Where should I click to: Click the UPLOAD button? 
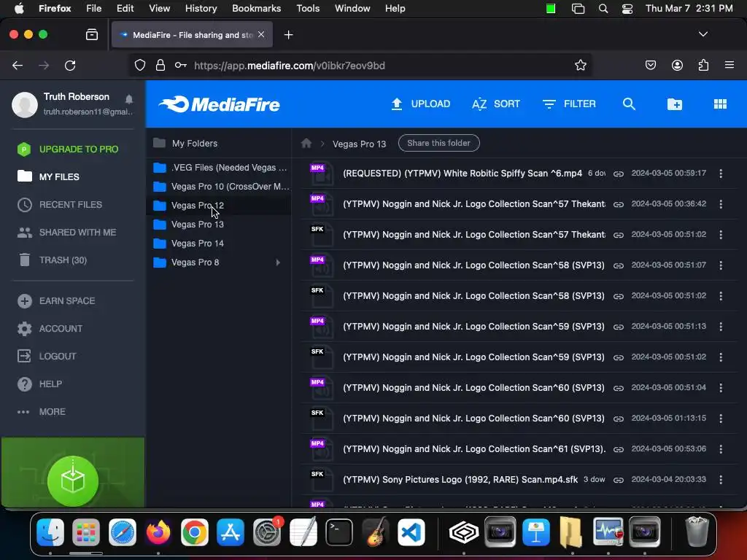(x=421, y=104)
